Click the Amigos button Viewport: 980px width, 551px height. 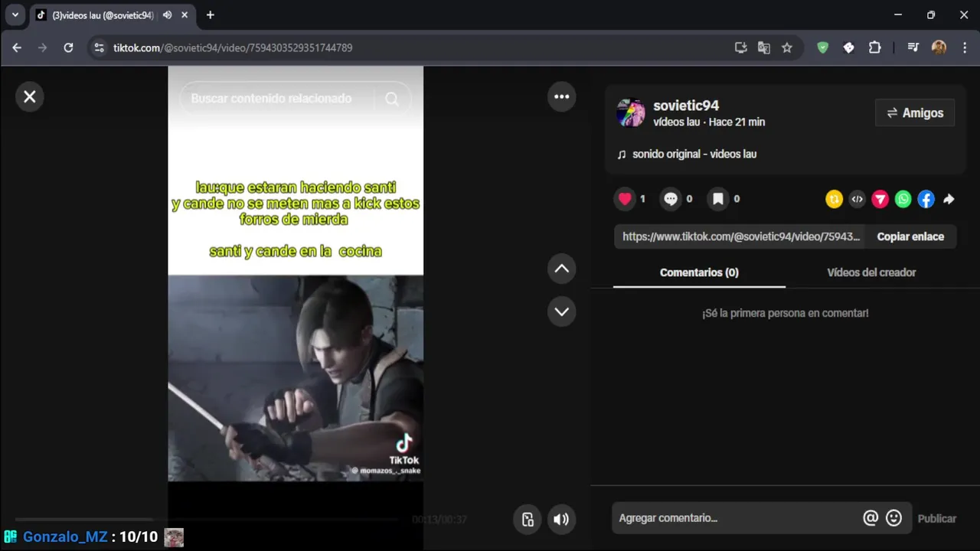pos(915,113)
